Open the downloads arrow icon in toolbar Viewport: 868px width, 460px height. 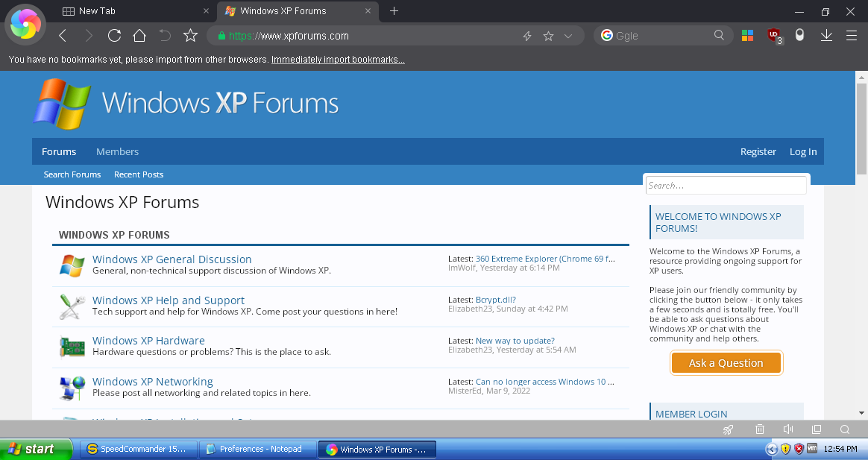click(826, 36)
